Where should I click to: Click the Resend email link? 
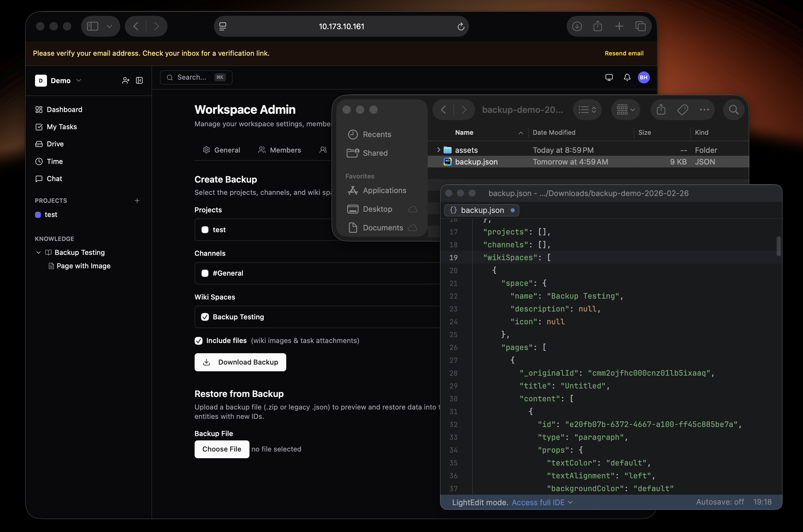click(x=624, y=53)
